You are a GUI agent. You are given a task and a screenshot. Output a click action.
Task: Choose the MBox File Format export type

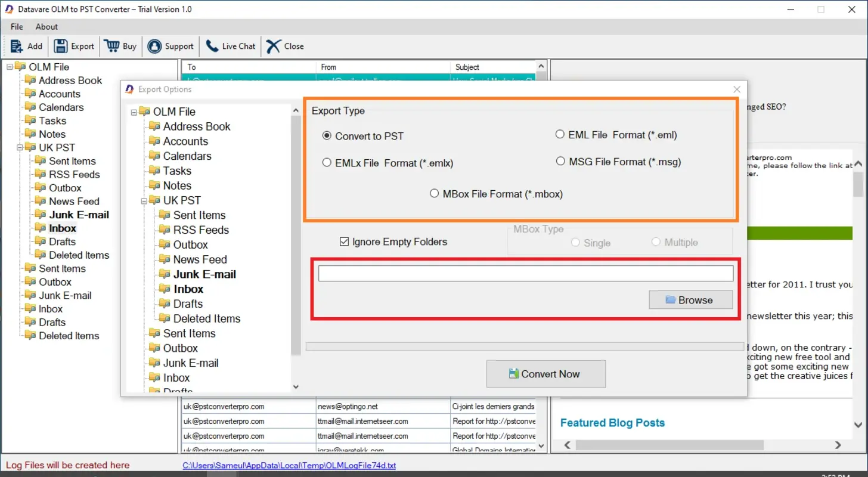[x=434, y=193]
